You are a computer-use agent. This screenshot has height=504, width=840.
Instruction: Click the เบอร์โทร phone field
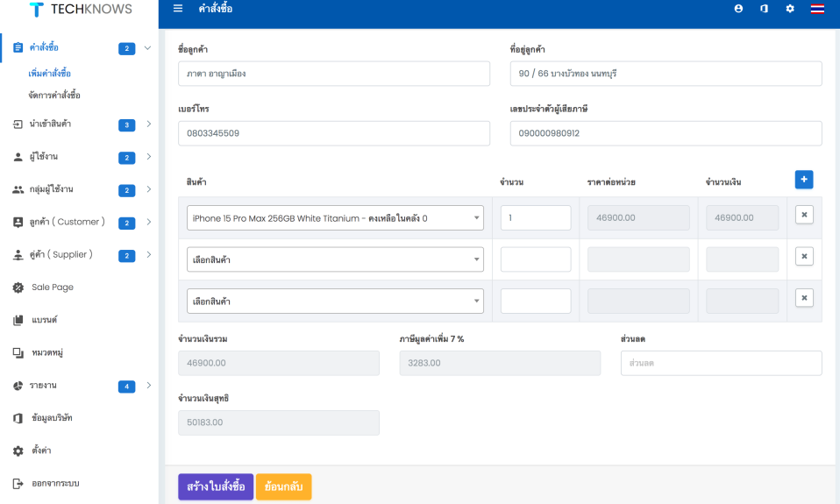tap(334, 133)
